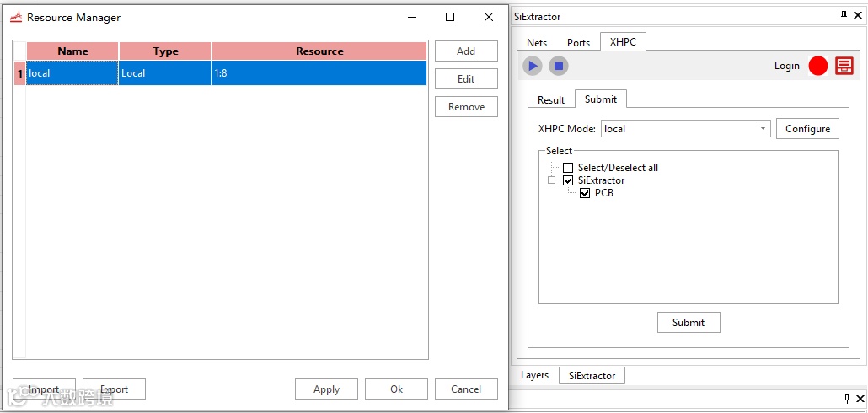Screen dimensions: 868x413
Task: Click Remove in Resource Manager
Action: click(x=466, y=107)
